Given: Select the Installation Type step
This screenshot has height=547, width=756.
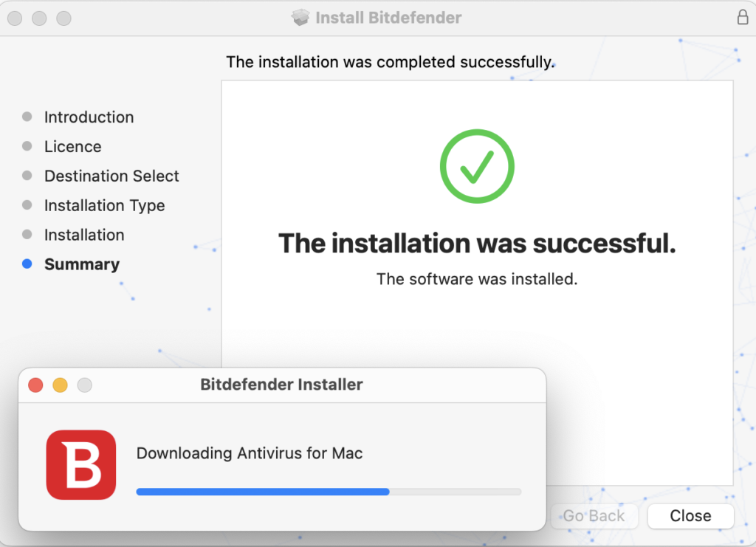Looking at the screenshot, I should pyautogui.click(x=104, y=205).
